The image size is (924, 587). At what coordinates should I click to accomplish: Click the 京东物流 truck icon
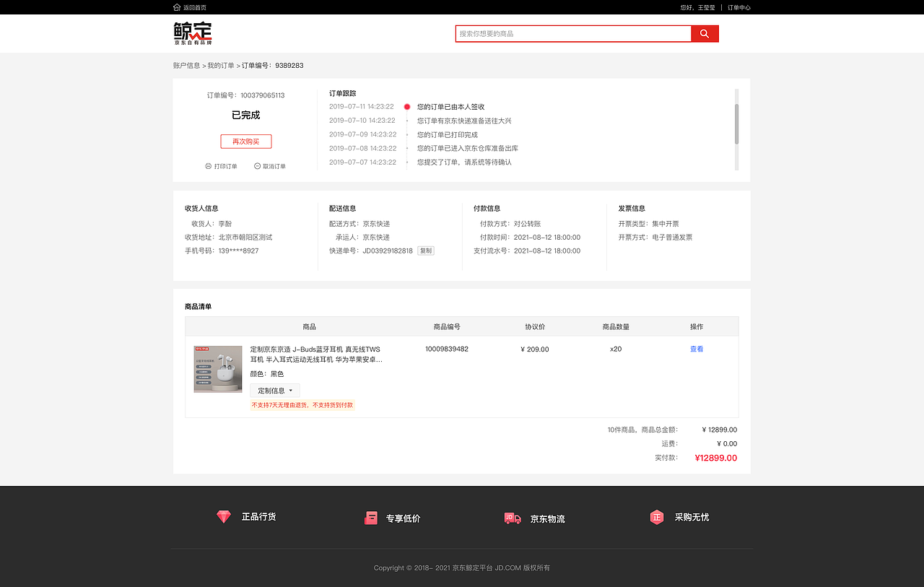513,517
